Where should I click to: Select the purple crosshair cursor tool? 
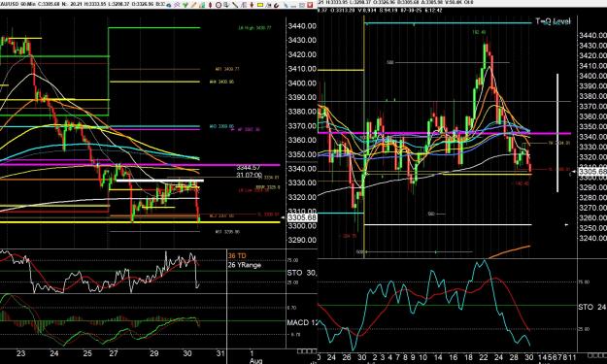coord(177,5)
